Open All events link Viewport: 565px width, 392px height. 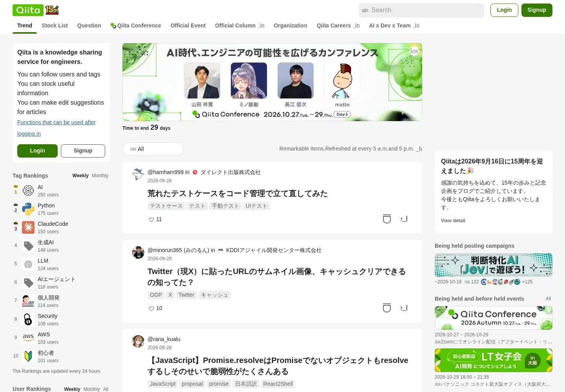click(548, 299)
